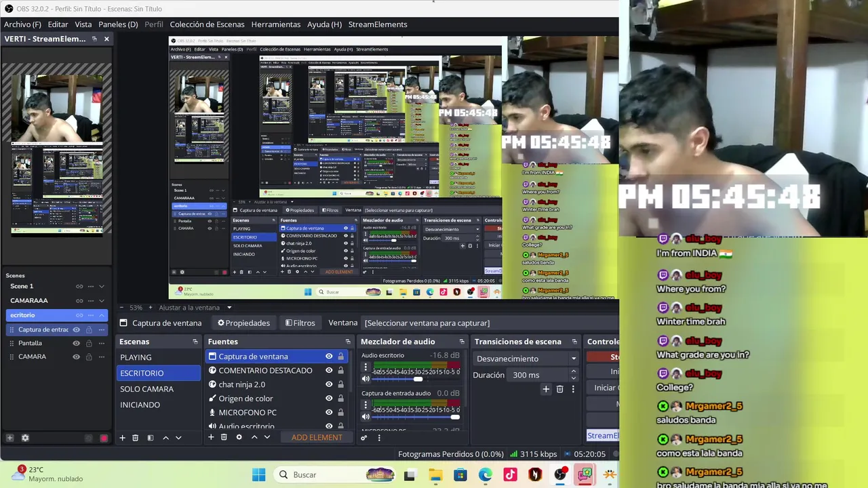Toggle lock on MICROFONO PC source

(340, 413)
